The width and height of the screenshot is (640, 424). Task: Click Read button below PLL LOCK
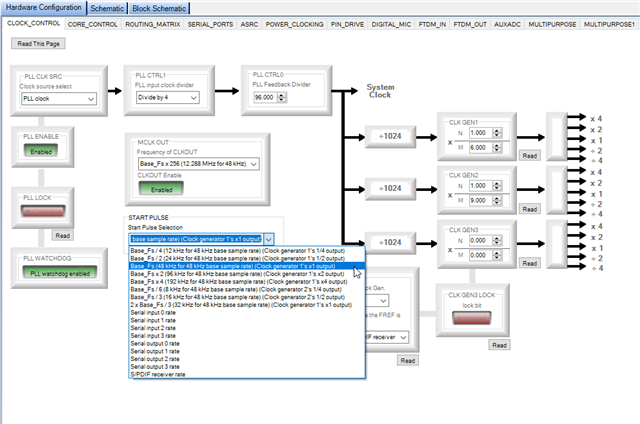coord(62,235)
